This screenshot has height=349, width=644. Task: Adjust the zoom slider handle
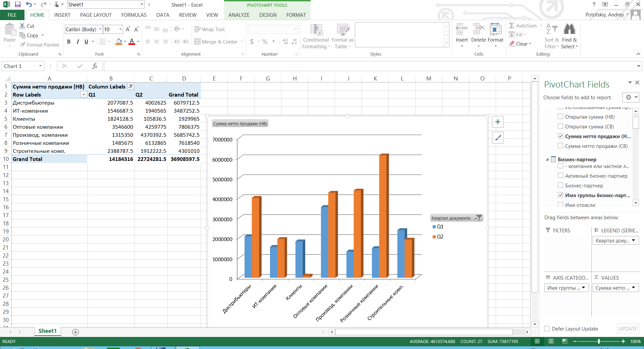pyautogui.click(x=599, y=341)
